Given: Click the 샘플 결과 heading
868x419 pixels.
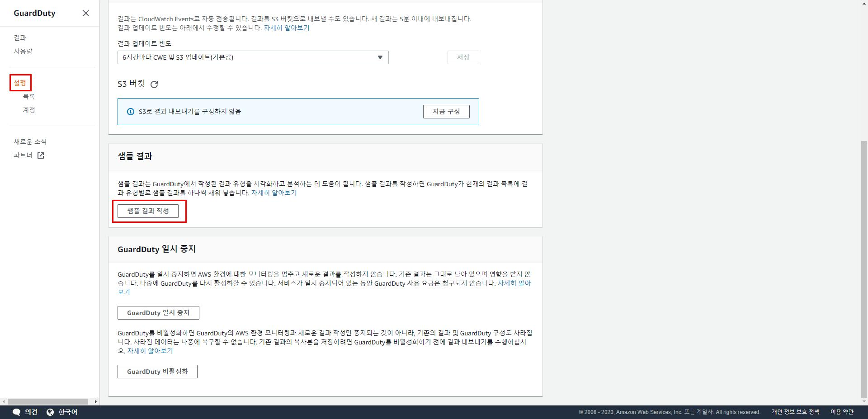Looking at the screenshot, I should (x=135, y=156).
